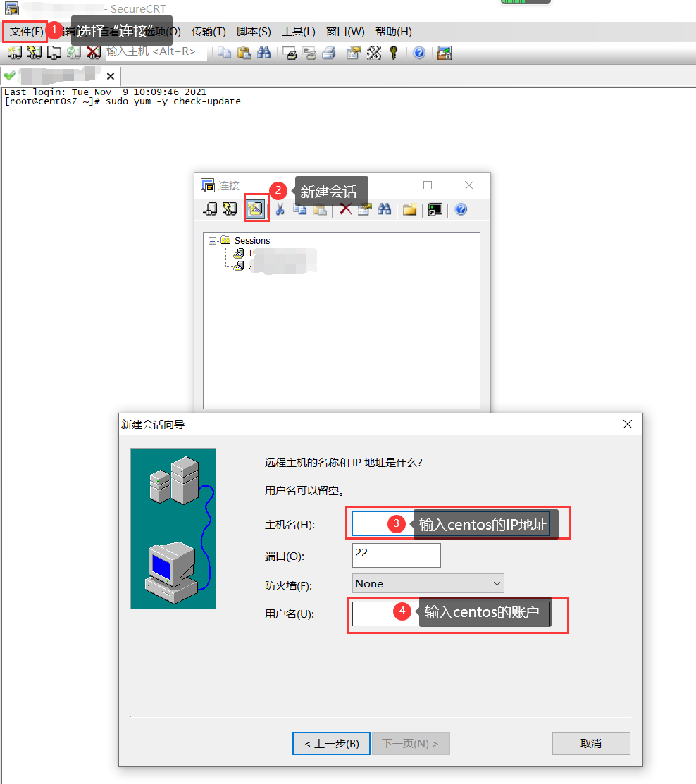Click New Folder icon in 连接 dialog

pyautogui.click(x=410, y=209)
